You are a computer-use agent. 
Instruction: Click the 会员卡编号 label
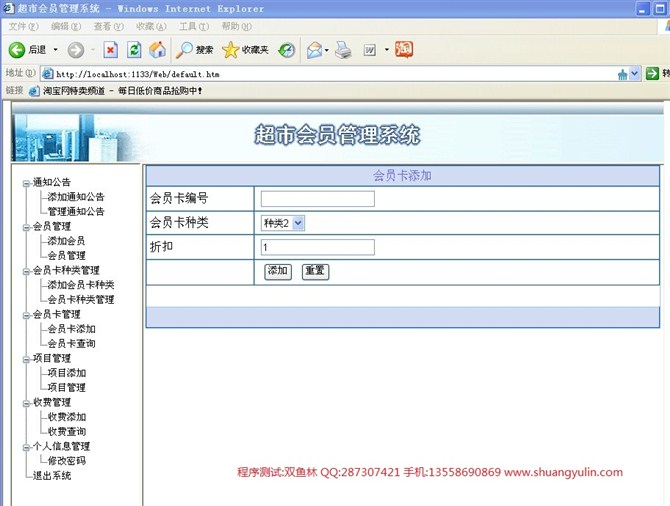[x=179, y=198]
